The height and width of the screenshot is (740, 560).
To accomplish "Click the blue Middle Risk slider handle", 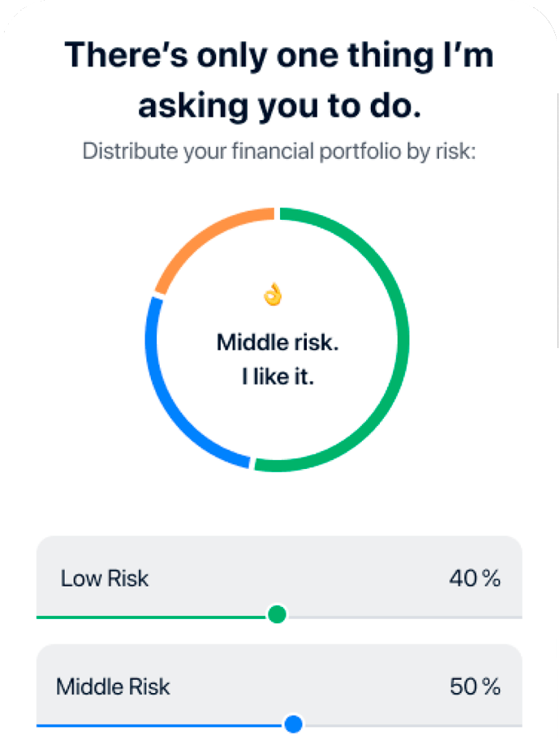I will [294, 723].
